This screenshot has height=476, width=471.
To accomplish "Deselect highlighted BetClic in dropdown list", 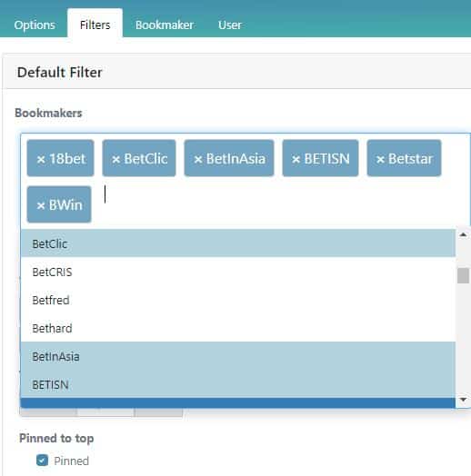I will click(238, 243).
